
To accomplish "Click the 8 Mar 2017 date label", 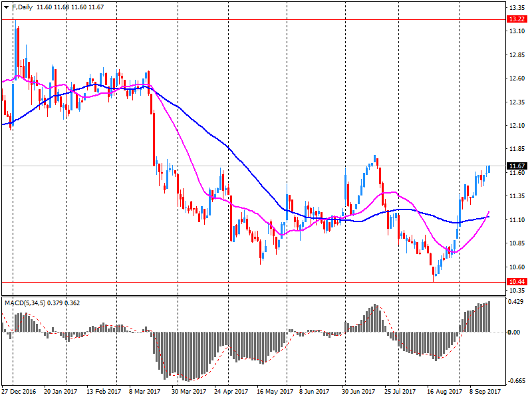I will (144, 392).
